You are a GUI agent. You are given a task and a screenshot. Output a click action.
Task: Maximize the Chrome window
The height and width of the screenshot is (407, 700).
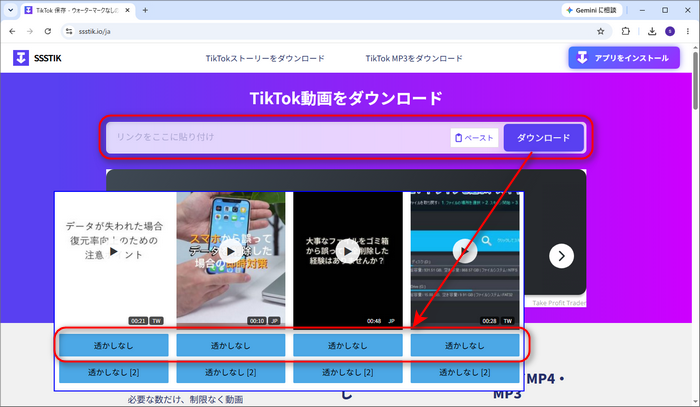click(x=665, y=10)
